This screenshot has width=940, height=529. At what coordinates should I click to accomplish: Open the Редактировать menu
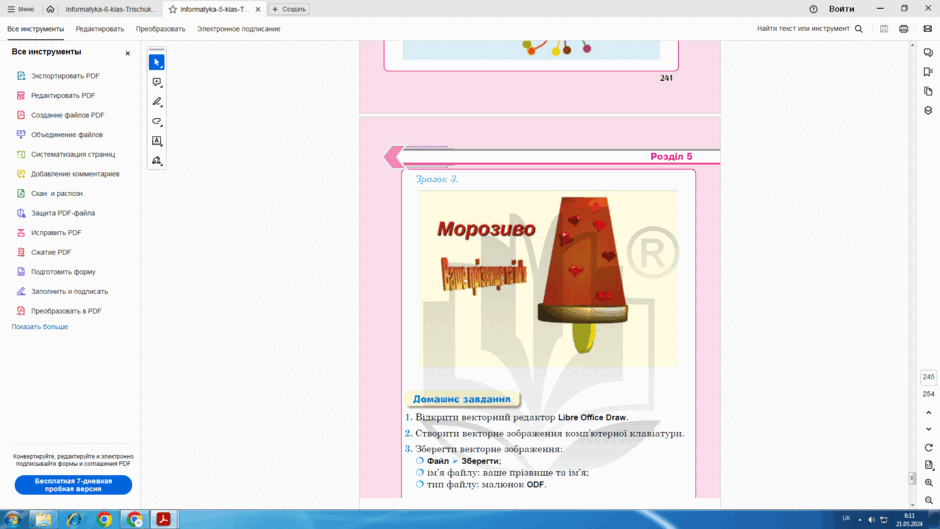tap(100, 29)
